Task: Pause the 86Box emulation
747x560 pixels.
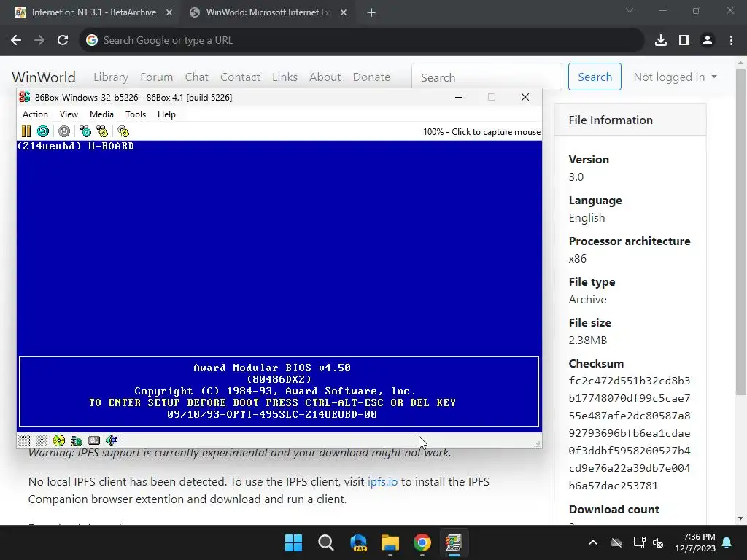Action: coord(26,131)
